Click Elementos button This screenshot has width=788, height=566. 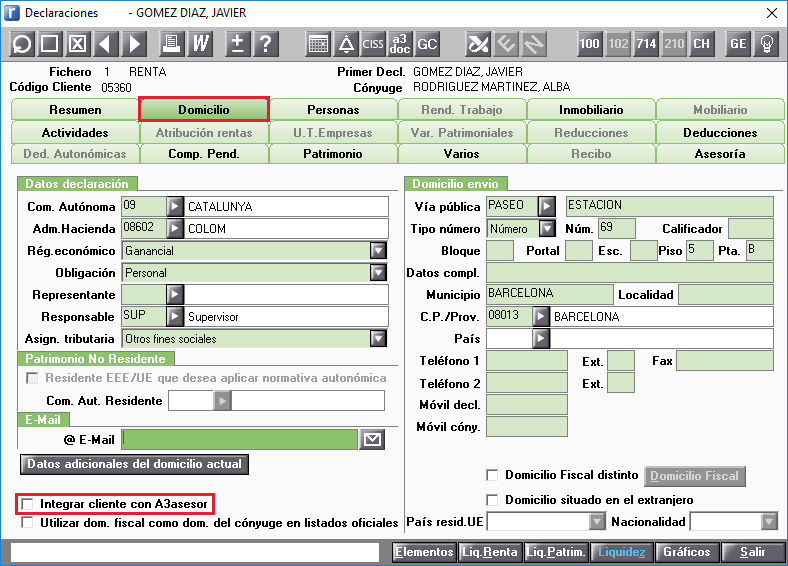tap(424, 552)
